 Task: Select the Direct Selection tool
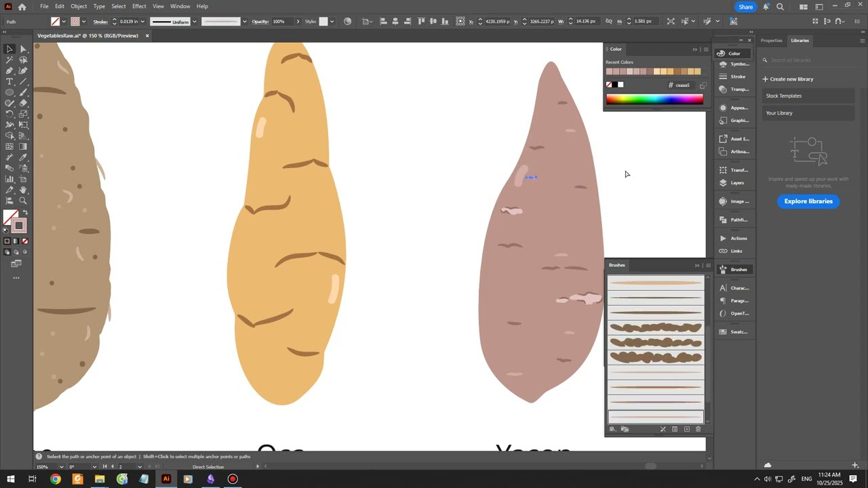tap(23, 49)
